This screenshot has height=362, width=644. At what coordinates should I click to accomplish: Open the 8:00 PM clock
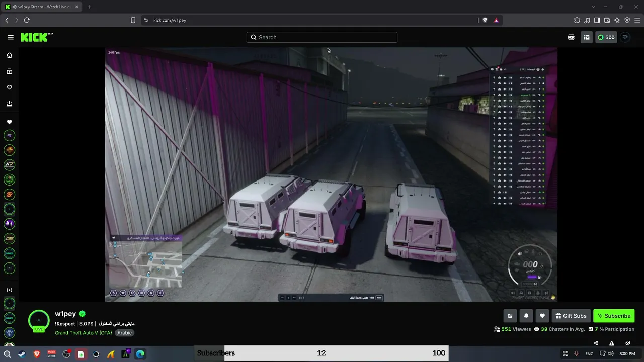(627, 354)
